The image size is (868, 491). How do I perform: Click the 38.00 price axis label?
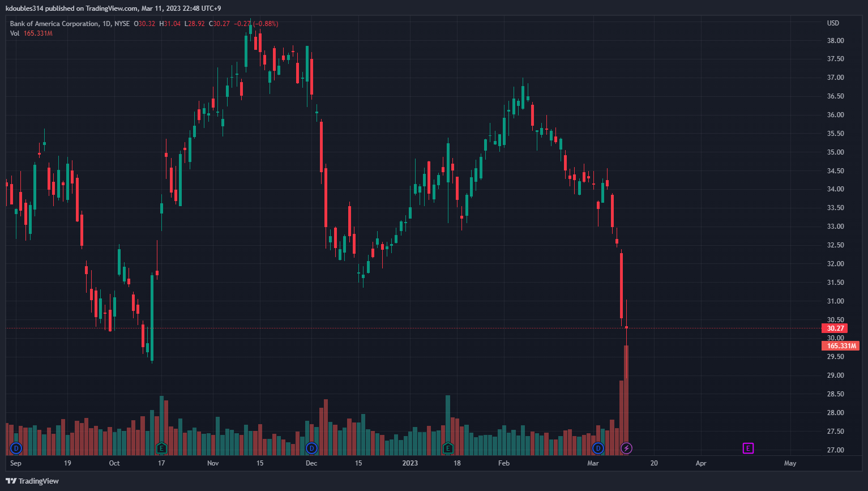pos(835,41)
